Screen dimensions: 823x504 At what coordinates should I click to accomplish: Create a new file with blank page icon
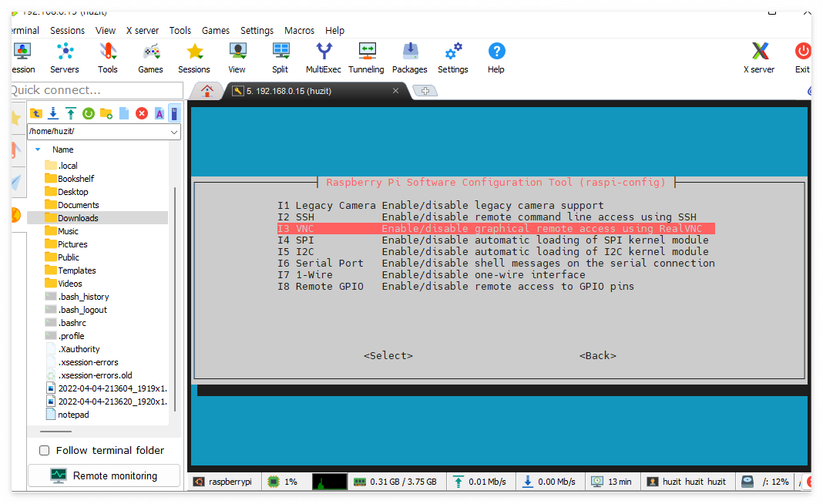(x=124, y=113)
